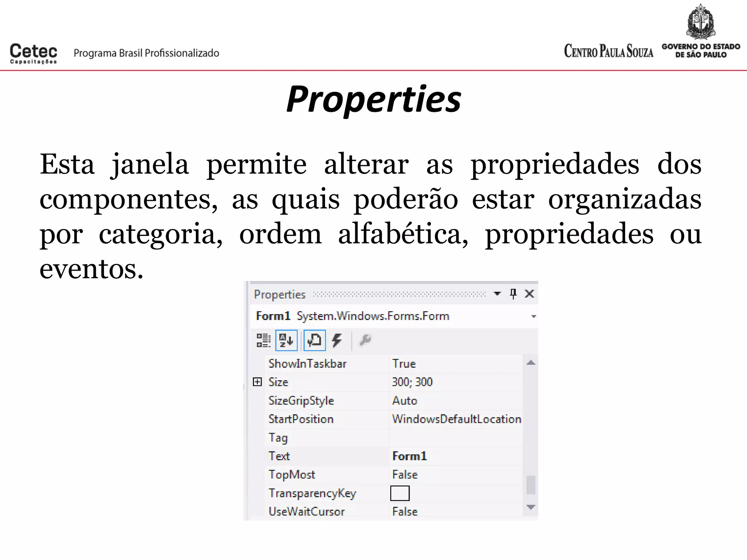Click the Cetec Capacitações logo
Viewport: 747px width, 560px height.
click(33, 54)
